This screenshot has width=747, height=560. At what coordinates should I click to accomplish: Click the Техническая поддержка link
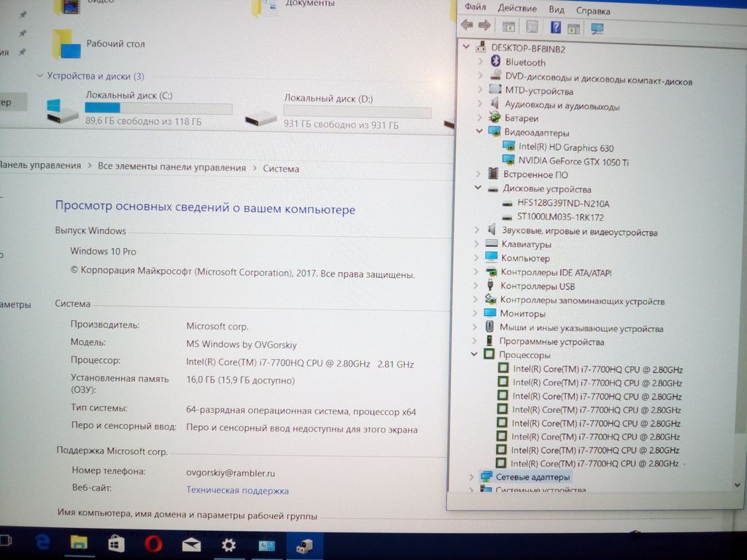[x=237, y=491]
